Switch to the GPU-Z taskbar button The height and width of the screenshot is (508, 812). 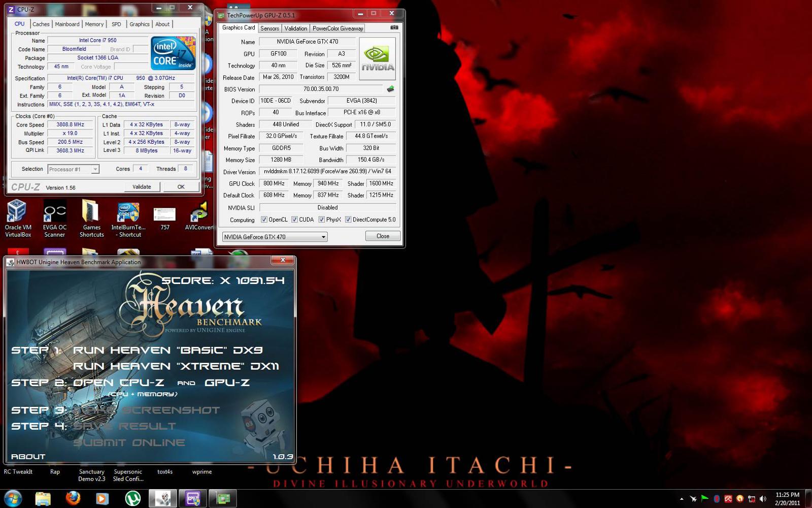click(x=223, y=499)
